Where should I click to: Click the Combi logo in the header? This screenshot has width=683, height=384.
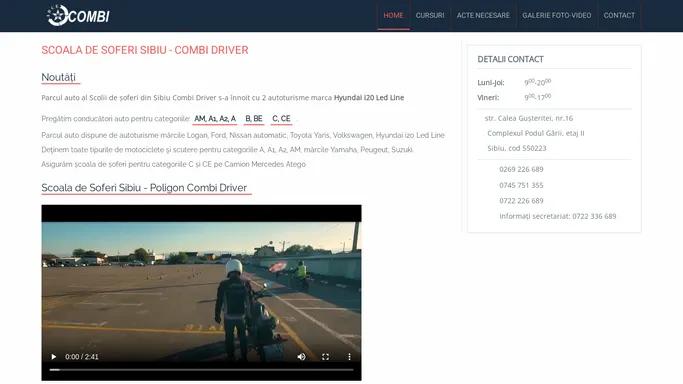(78, 16)
